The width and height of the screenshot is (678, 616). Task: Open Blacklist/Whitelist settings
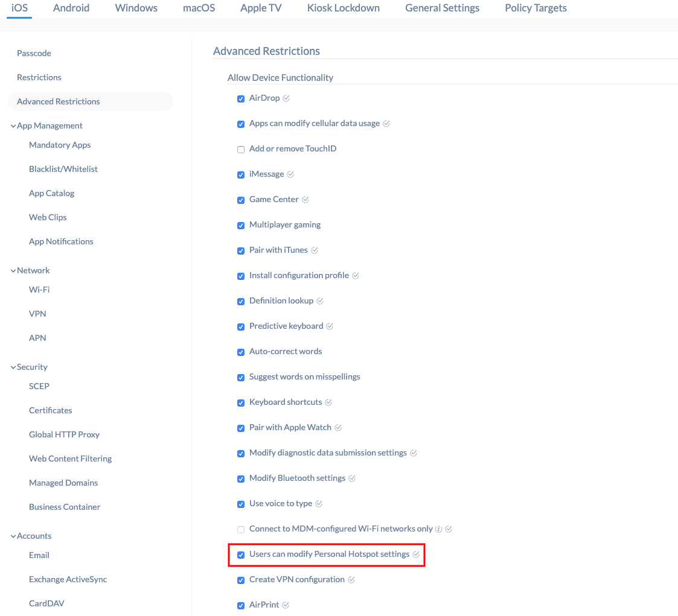tap(63, 169)
